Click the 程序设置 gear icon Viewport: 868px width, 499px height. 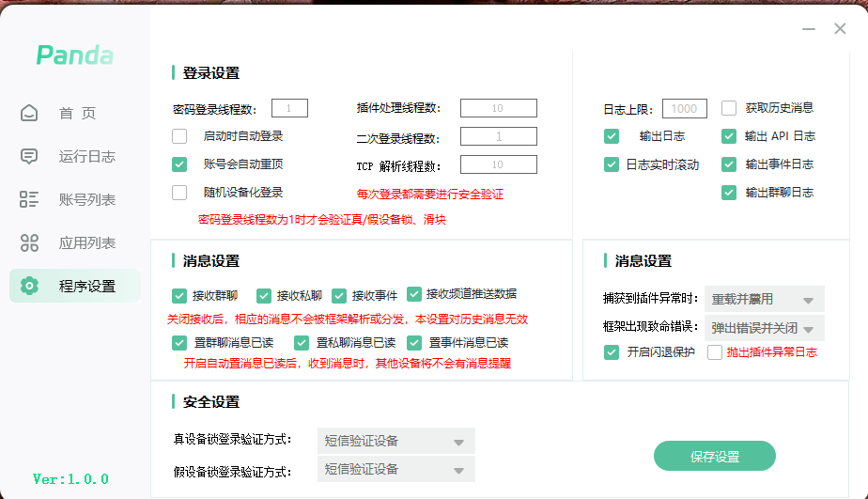pyautogui.click(x=29, y=286)
